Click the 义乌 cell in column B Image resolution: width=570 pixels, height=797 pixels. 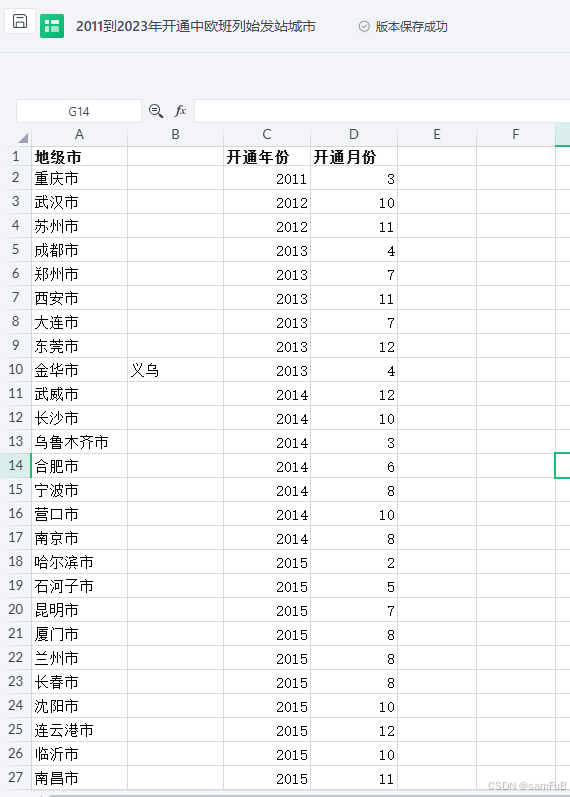point(175,370)
